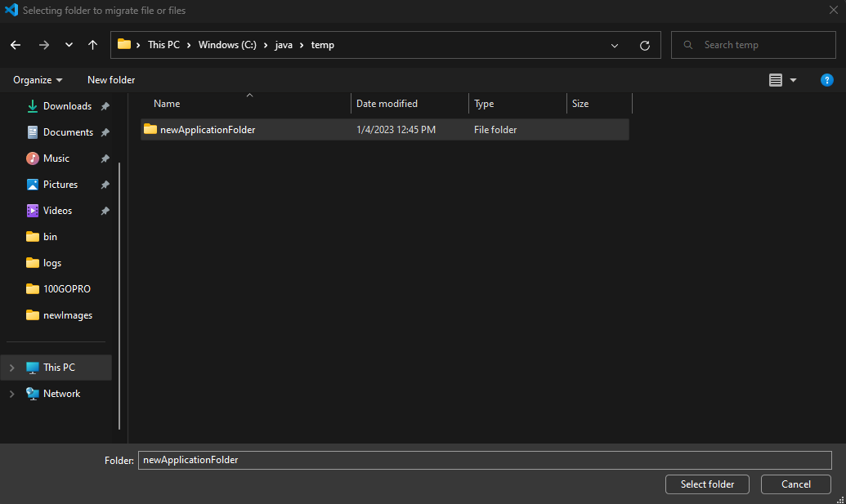The image size is (846, 504).
Task: Open the Organize menu
Action: point(37,80)
